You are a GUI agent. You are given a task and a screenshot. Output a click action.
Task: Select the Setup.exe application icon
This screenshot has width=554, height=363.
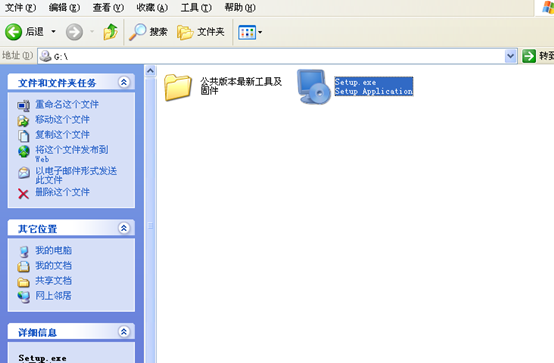pyautogui.click(x=313, y=87)
